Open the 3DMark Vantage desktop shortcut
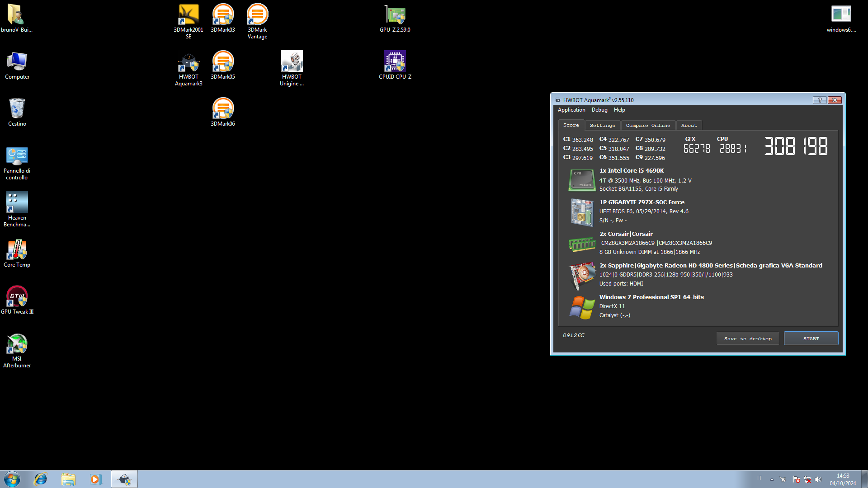Viewport: 868px width, 488px height. tap(257, 21)
